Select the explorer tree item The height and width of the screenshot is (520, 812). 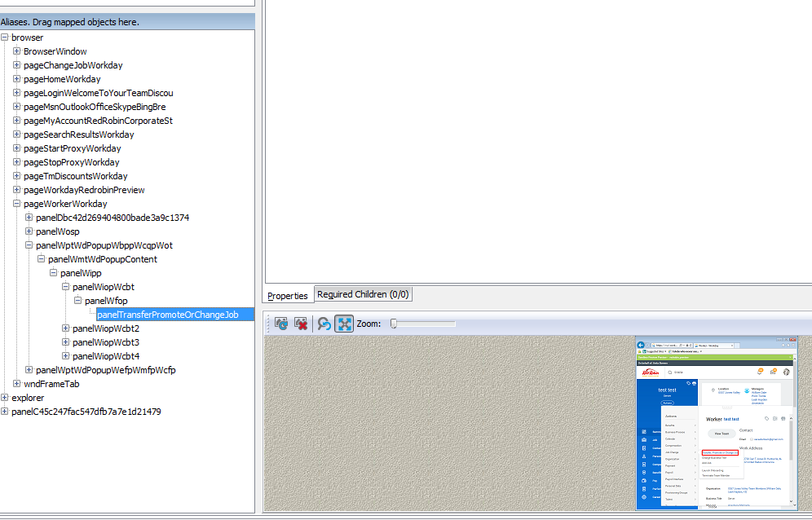tap(28, 398)
